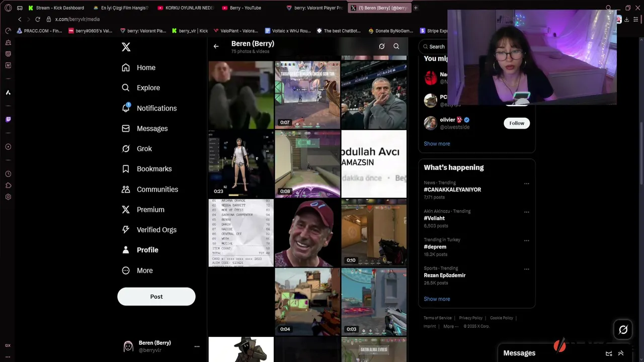Click the x.com/berryvlr/media address bar

click(77, 19)
